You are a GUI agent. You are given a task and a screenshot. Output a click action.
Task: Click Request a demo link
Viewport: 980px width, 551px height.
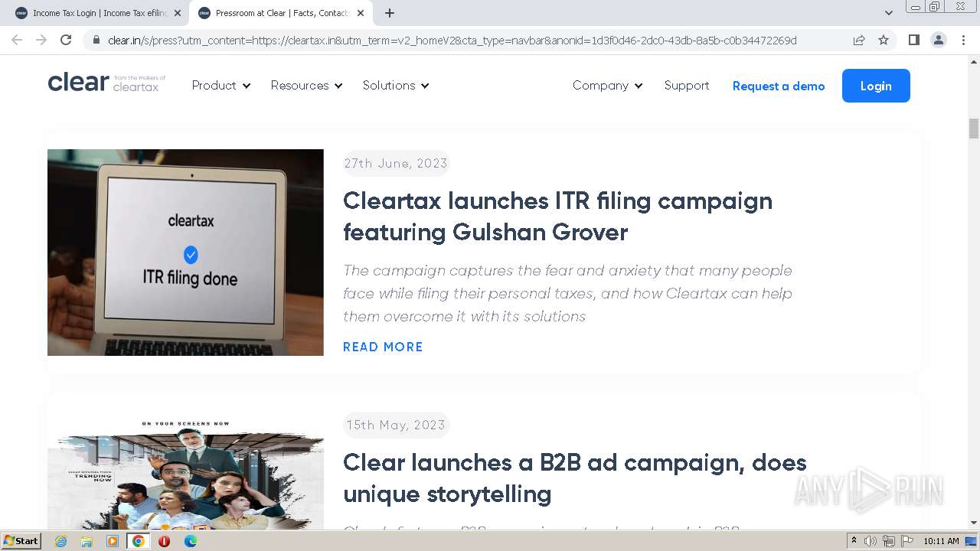click(x=779, y=86)
